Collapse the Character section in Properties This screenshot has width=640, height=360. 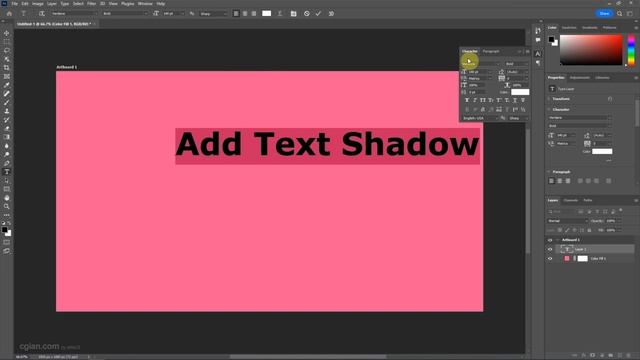tap(549, 109)
